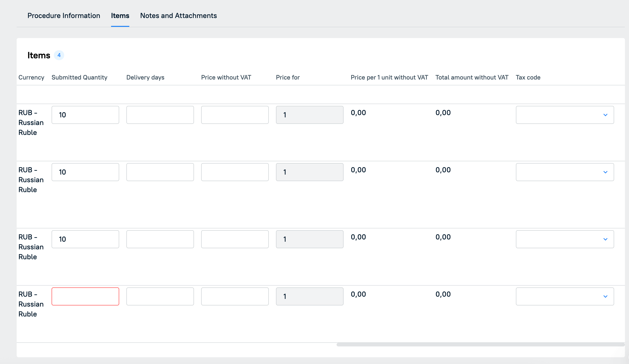
Task: Click RUB - Russian Ruble in third row
Action: [x=31, y=247]
